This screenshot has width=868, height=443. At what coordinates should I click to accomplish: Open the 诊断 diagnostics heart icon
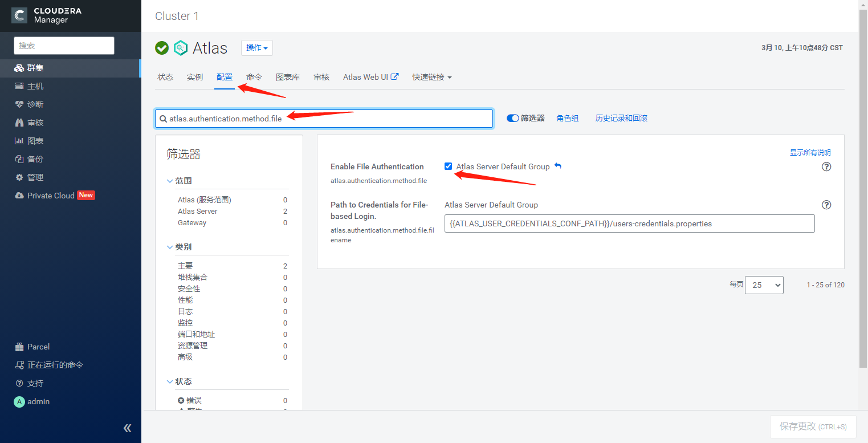click(19, 104)
